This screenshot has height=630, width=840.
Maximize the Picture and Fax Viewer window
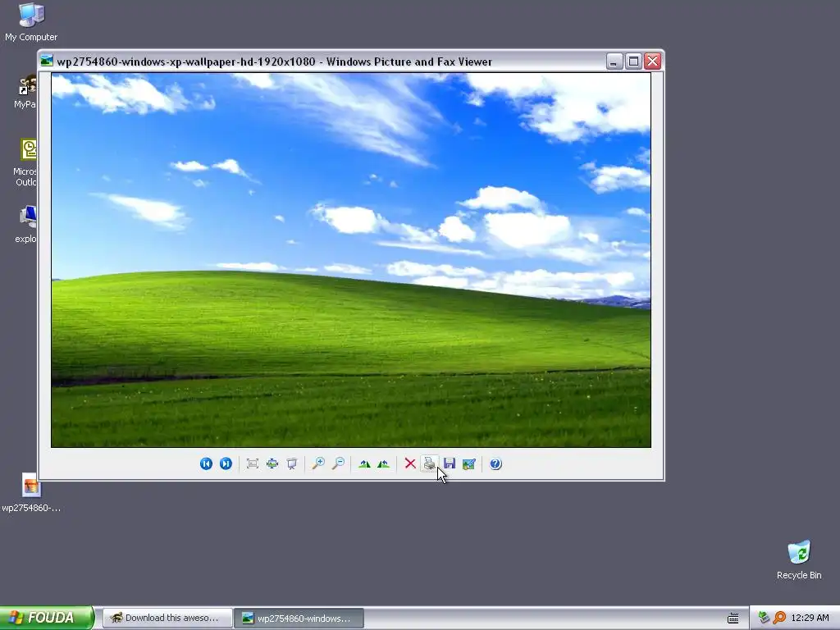(x=633, y=62)
